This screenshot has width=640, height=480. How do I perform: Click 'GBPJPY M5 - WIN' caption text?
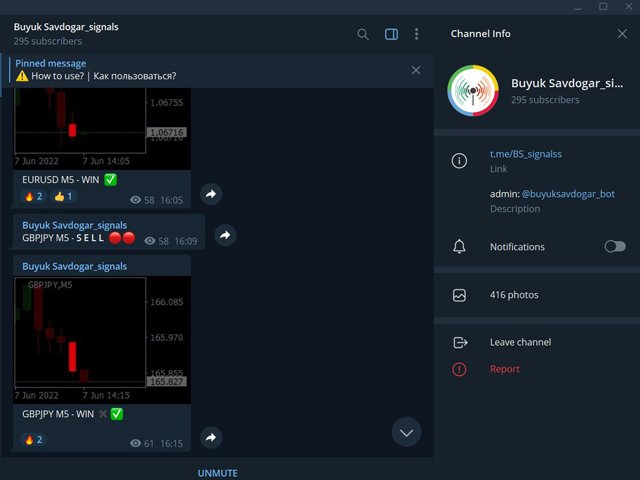pos(58,414)
